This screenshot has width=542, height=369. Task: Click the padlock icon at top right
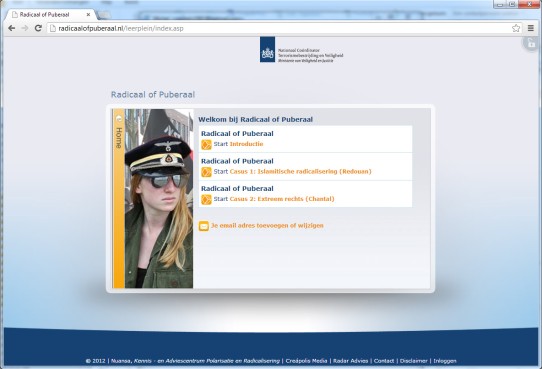pyautogui.click(x=530, y=44)
